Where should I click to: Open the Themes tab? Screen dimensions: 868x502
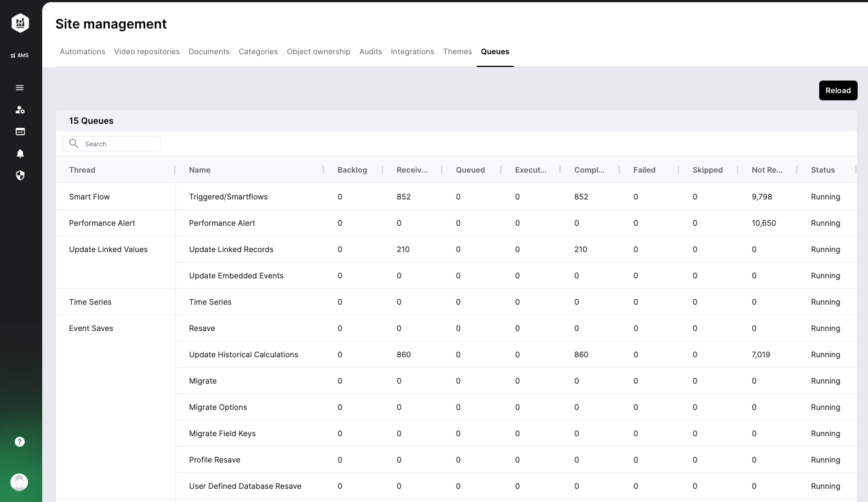[457, 52]
